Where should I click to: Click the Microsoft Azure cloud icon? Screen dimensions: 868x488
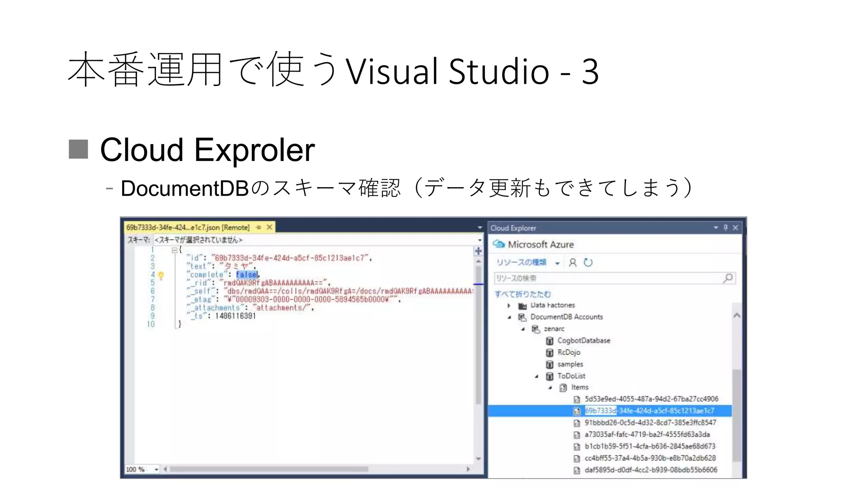click(499, 244)
